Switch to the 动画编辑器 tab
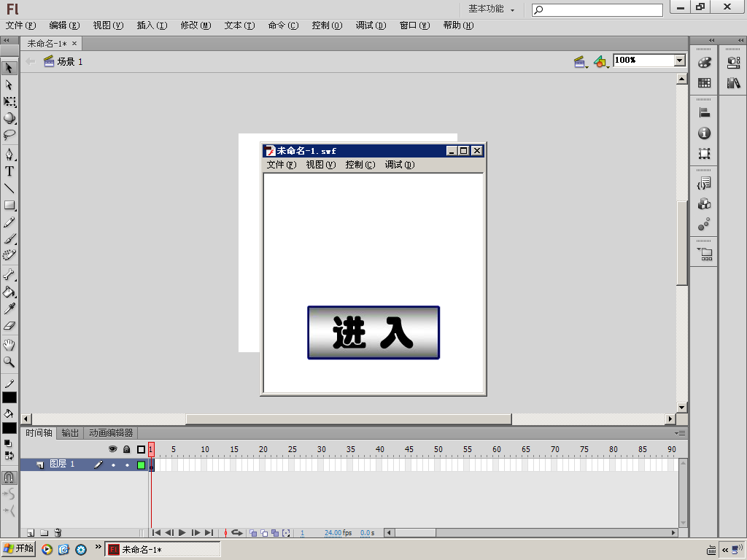Image resolution: width=747 pixels, height=560 pixels. [x=111, y=433]
